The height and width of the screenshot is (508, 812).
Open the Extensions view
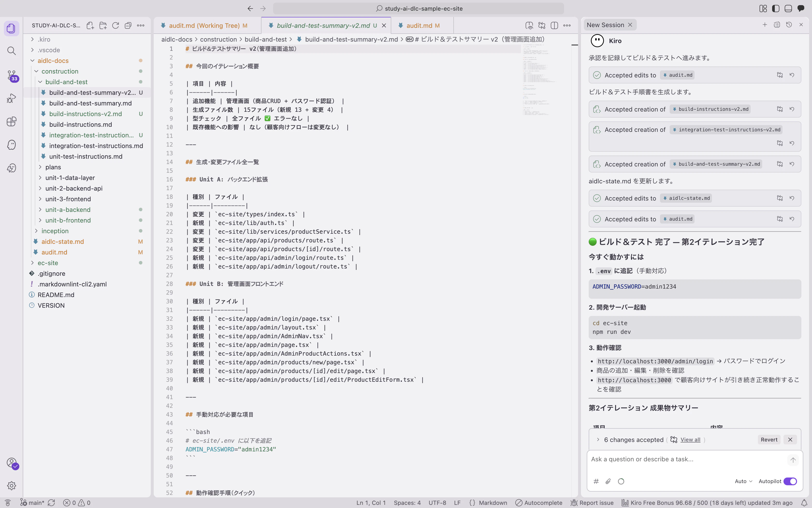pyautogui.click(x=11, y=122)
